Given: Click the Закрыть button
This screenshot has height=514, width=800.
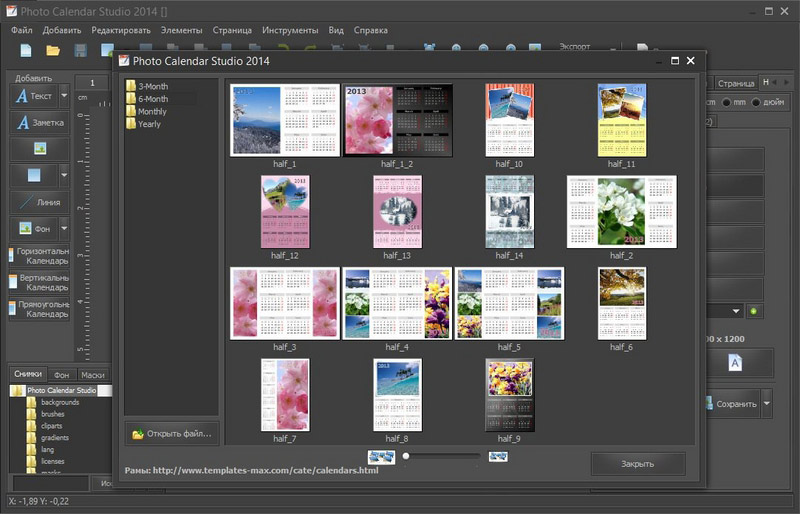Looking at the screenshot, I should pos(638,464).
